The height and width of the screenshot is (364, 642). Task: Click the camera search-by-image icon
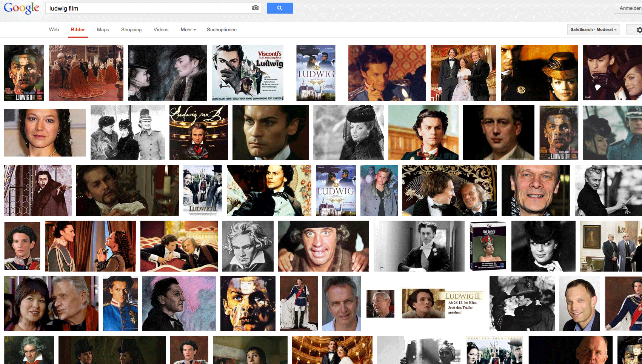[x=255, y=8]
